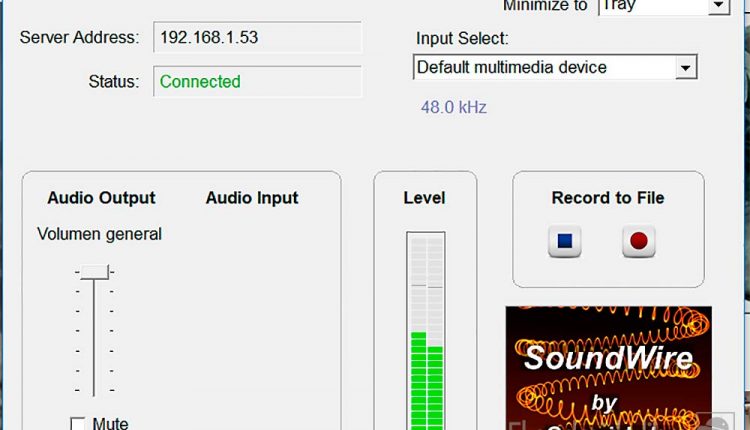Click the SoundWire logo image
This screenshot has height=430, width=750.
coord(608,367)
